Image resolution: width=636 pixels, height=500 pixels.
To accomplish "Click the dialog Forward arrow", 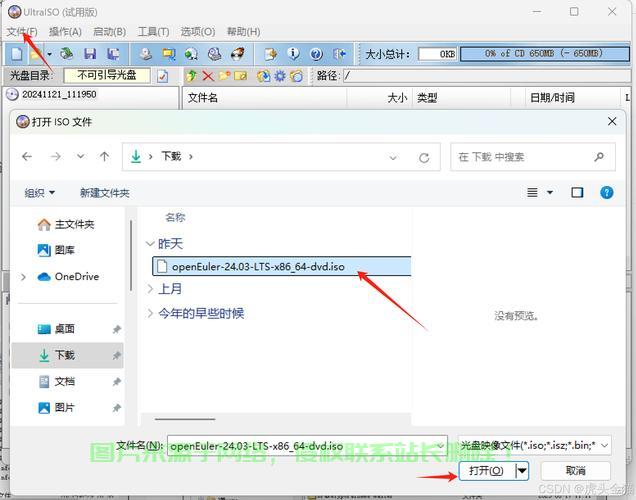I will pos(56,157).
